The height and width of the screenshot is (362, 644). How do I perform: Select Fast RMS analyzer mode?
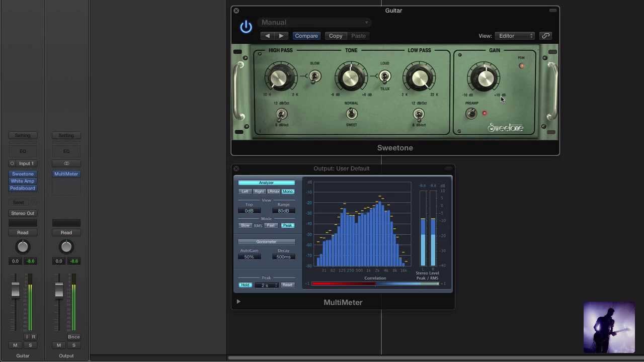[x=271, y=226]
